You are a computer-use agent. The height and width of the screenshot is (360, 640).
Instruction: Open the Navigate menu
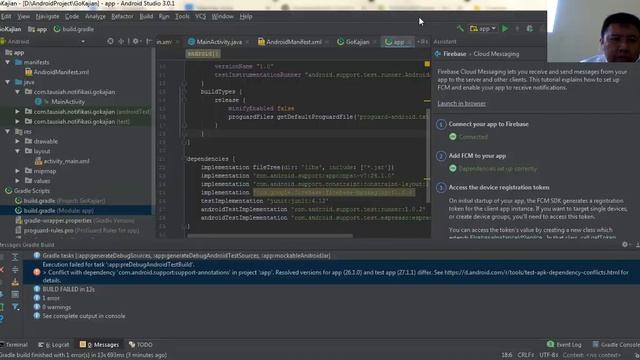coord(47,16)
